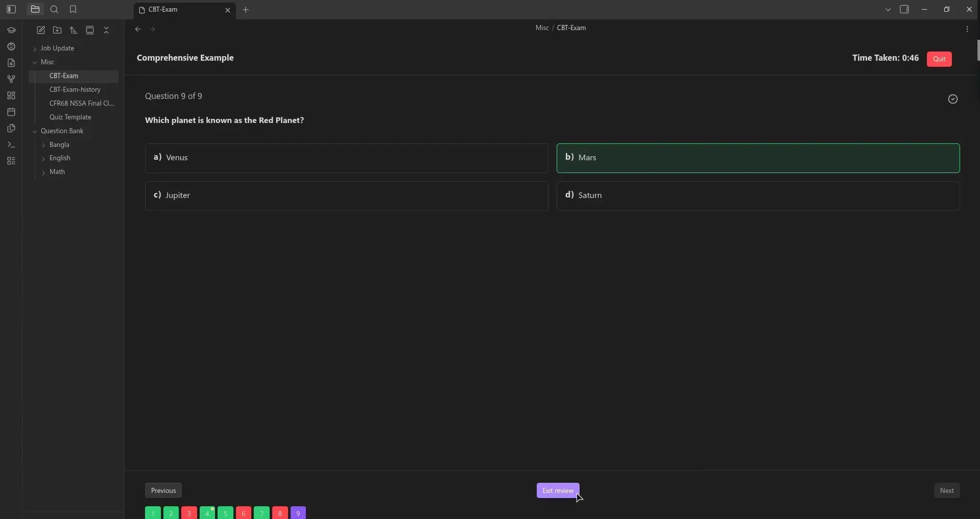
Task: Jump to question 3 red tile
Action: [x=189, y=513]
